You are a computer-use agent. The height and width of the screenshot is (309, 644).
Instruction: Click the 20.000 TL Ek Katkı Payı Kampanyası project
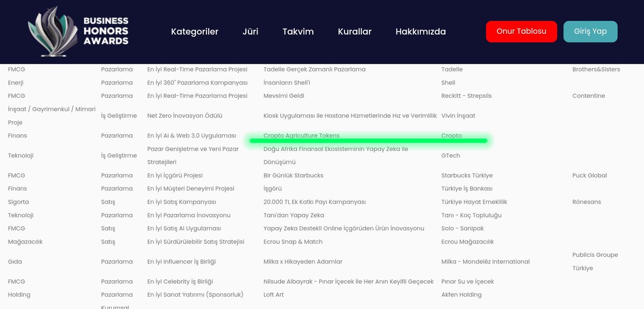[314, 202]
